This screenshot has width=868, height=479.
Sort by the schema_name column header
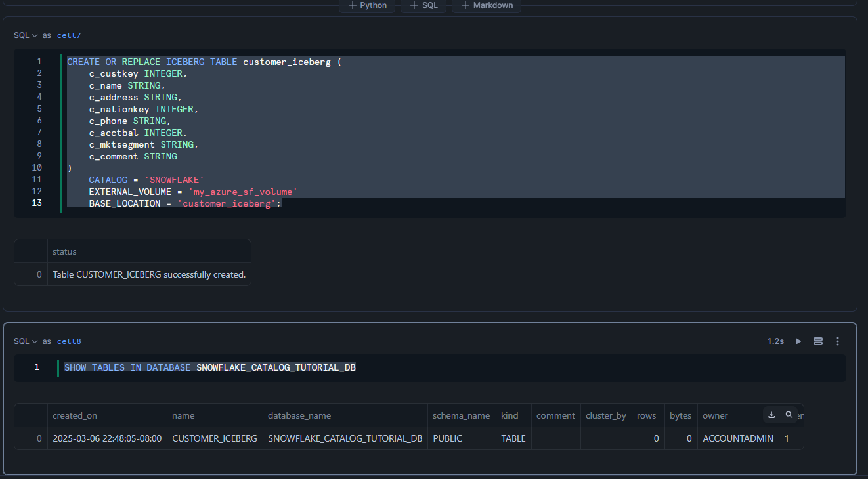(x=462, y=415)
